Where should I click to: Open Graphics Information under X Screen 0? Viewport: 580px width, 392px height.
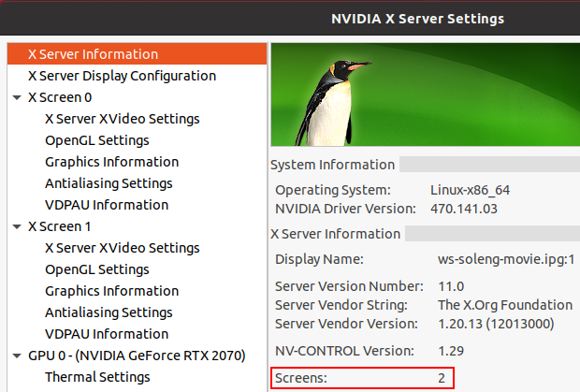111,162
